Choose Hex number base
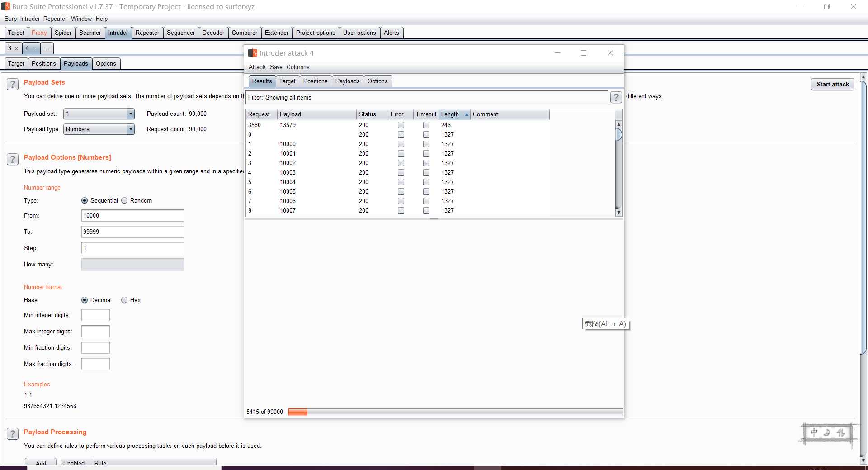The height and width of the screenshot is (470, 868). 124,300
